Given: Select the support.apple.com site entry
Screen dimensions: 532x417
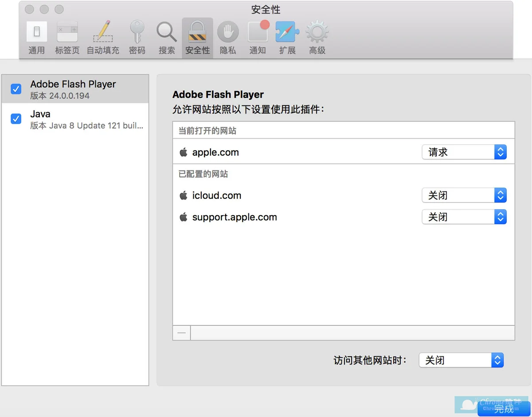Looking at the screenshot, I should (x=344, y=217).
